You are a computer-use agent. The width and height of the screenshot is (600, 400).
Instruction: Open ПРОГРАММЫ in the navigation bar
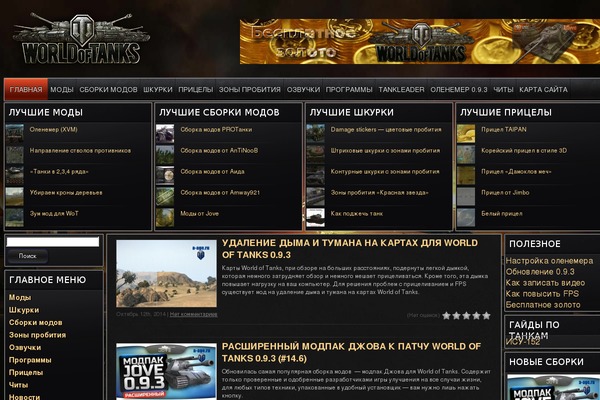click(349, 90)
